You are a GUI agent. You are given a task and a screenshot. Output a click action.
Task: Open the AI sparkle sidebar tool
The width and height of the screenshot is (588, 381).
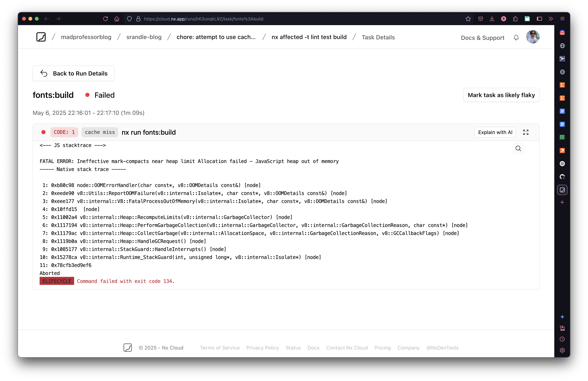coord(562,317)
